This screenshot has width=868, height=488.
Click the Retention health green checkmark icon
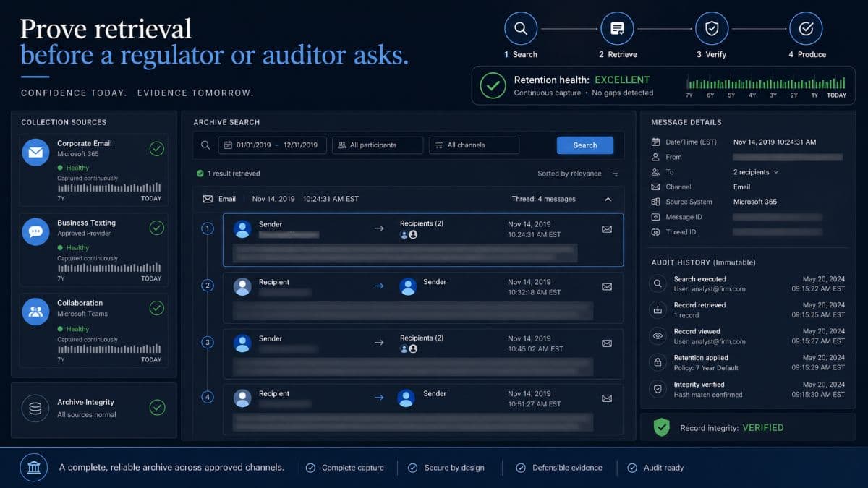493,86
